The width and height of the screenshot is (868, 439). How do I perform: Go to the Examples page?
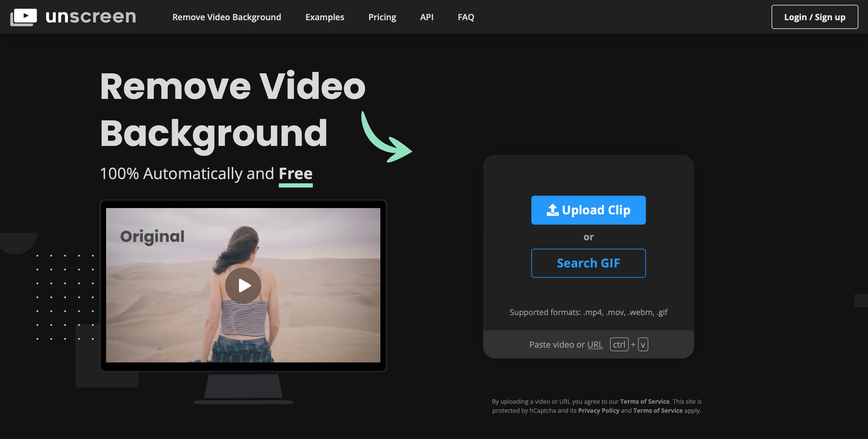[x=325, y=17]
